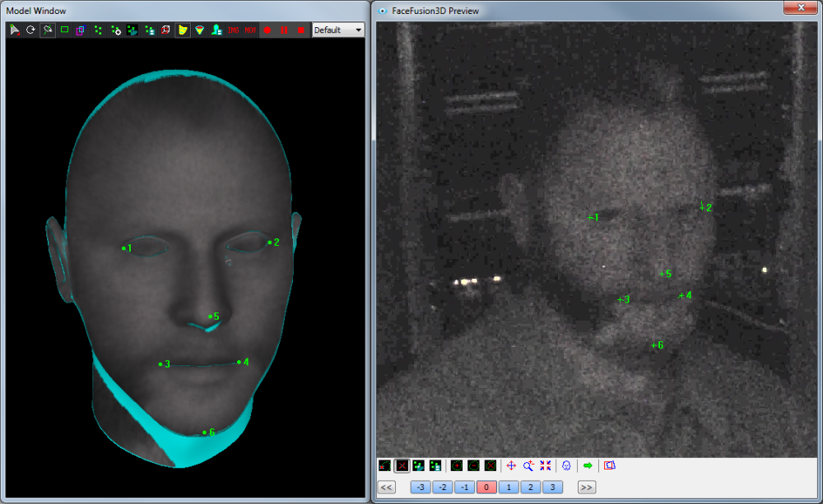Open the Default preset dropdown
This screenshot has height=504, width=823.
click(x=337, y=30)
